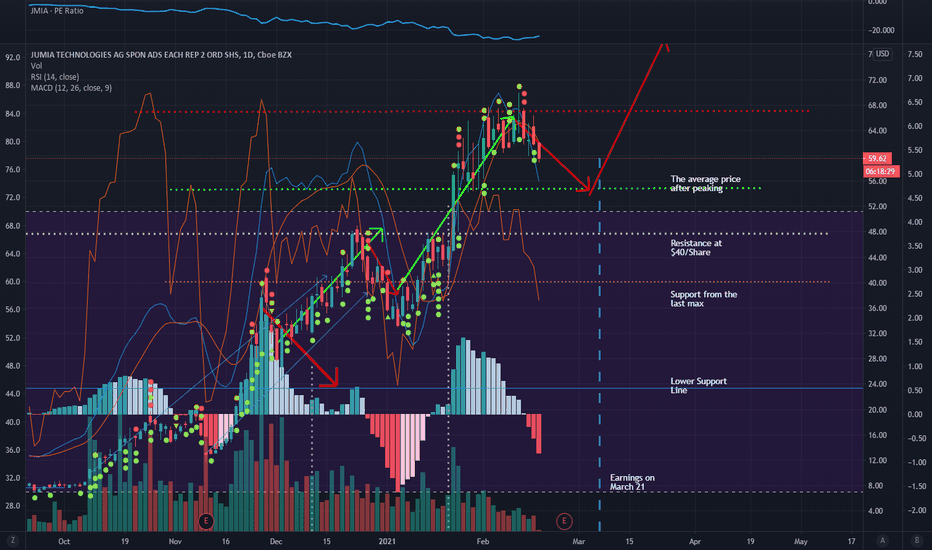Image resolution: width=932 pixels, height=550 pixels.
Task: Select the RSI (14, close) indicator legend
Action: point(55,77)
